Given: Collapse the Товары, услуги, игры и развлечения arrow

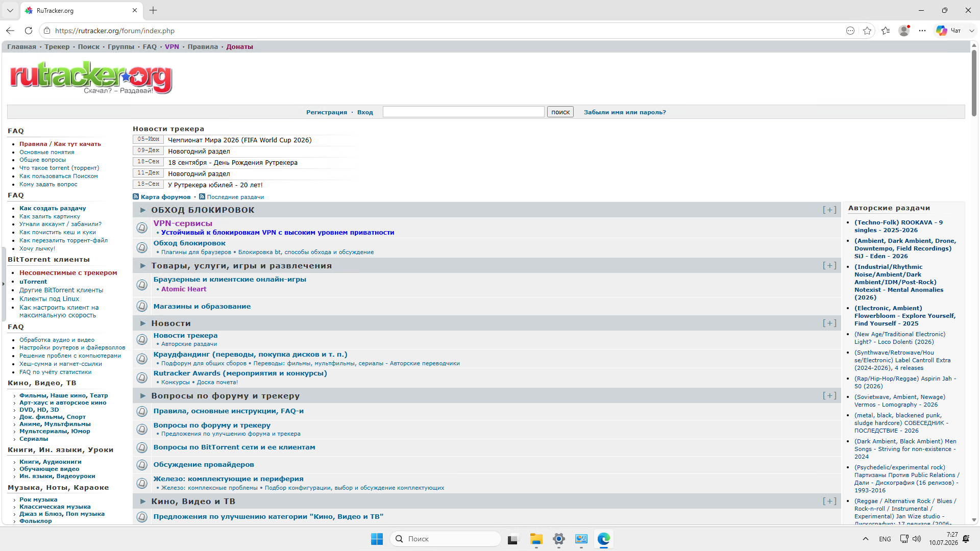Looking at the screenshot, I should point(143,266).
